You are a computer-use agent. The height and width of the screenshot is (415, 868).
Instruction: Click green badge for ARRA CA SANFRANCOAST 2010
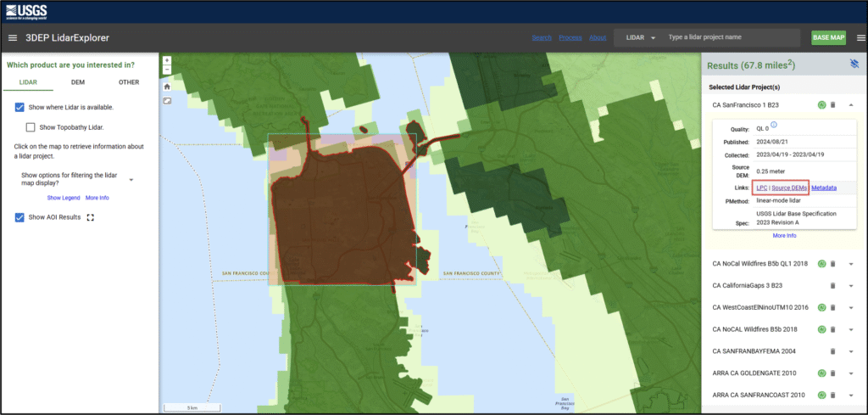point(821,395)
